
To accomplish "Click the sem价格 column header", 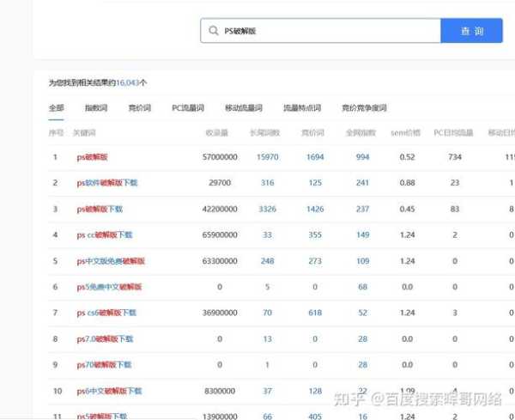I will point(406,133).
